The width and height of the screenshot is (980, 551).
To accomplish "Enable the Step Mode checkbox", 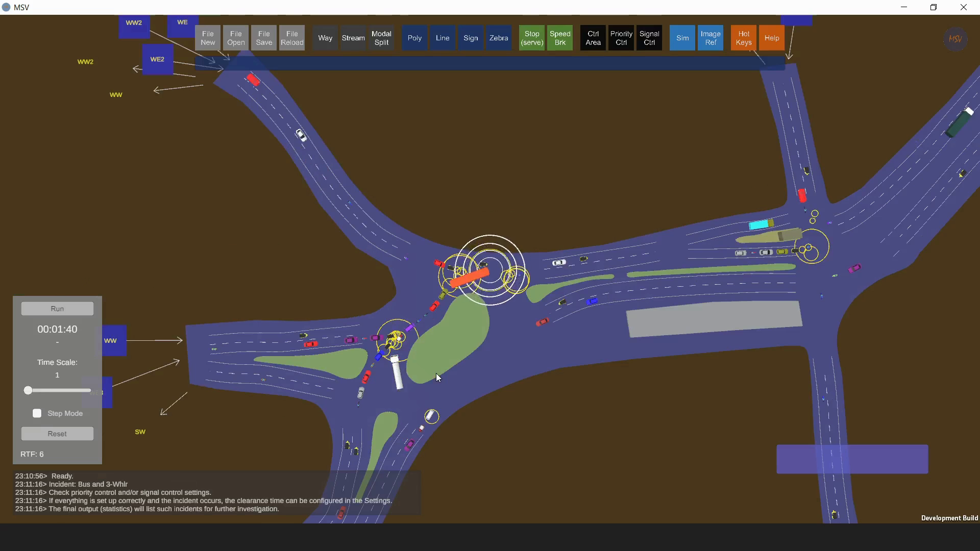I will pos(37,413).
